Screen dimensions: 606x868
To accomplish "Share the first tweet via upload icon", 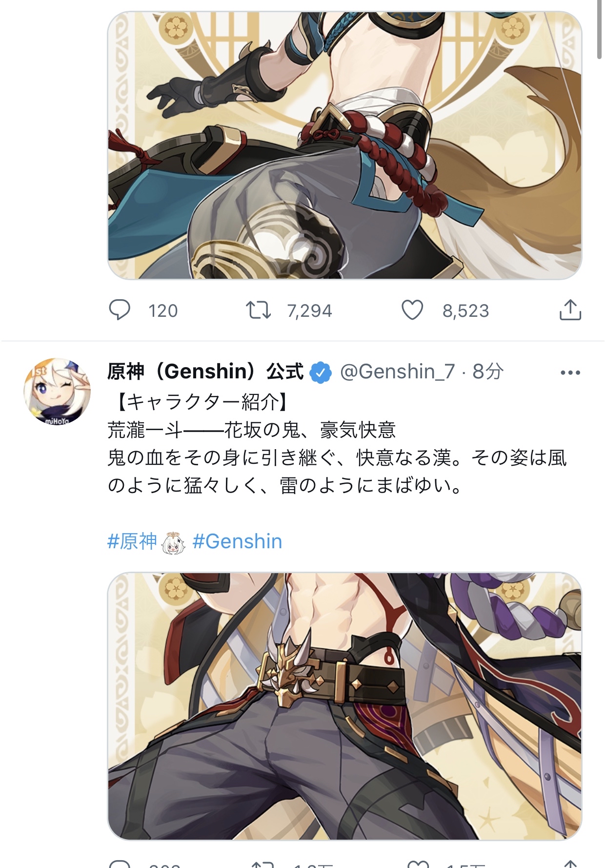I will (x=570, y=310).
